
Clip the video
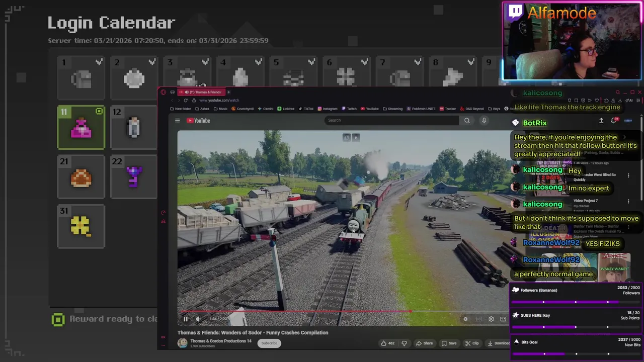click(x=472, y=343)
